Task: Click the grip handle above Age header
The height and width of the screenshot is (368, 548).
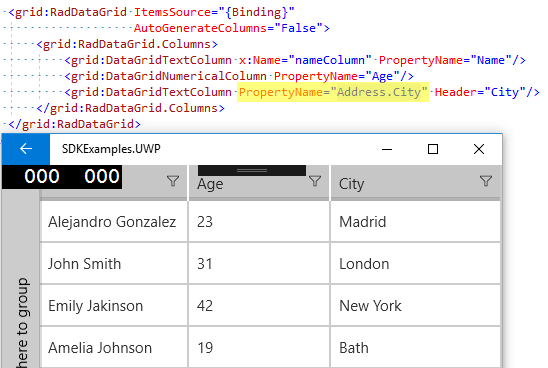Action: pos(252,171)
